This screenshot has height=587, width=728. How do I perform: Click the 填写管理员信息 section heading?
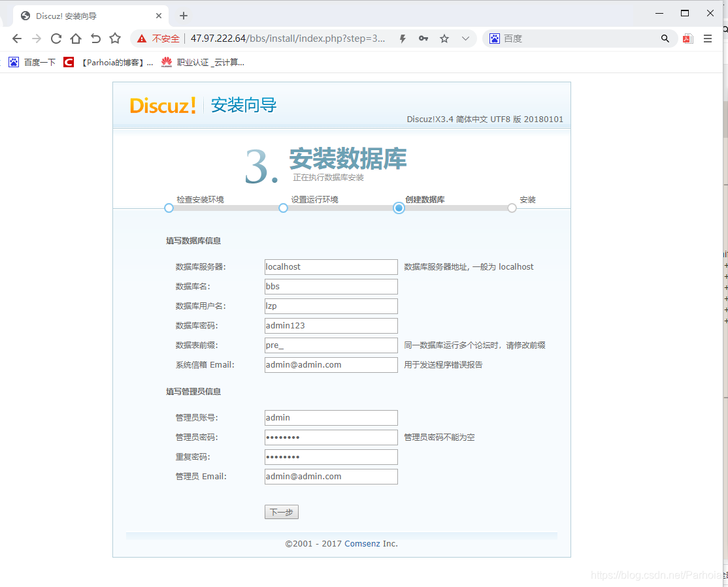pyautogui.click(x=193, y=392)
